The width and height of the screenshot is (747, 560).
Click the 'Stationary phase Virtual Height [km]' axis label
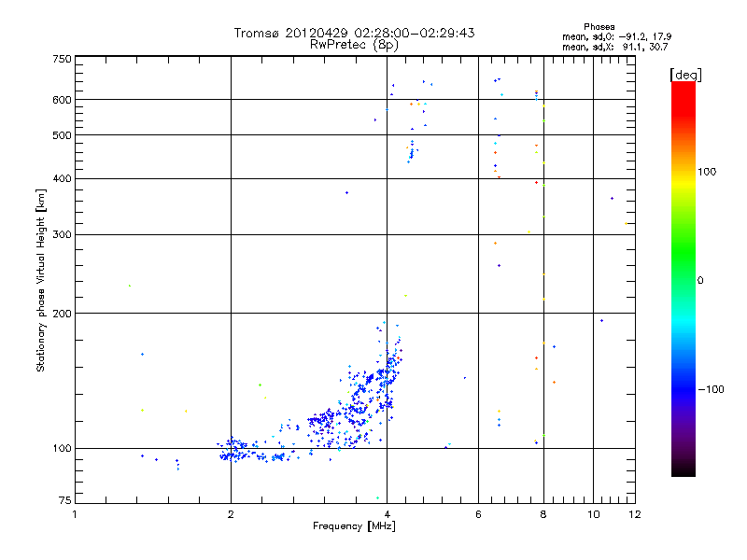(41, 281)
